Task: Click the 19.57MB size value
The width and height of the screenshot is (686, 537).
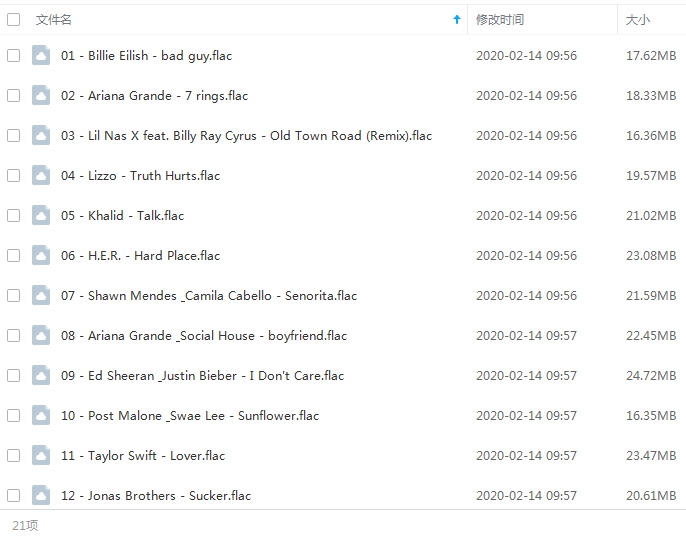Action: [x=651, y=175]
